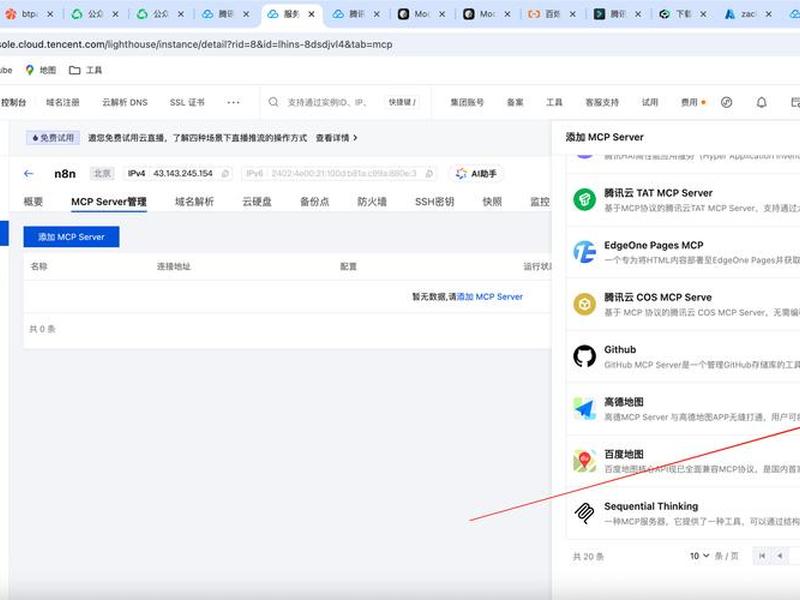Copy the IPv4 address 43.143.245.154
The image size is (800, 600).
pos(225,174)
